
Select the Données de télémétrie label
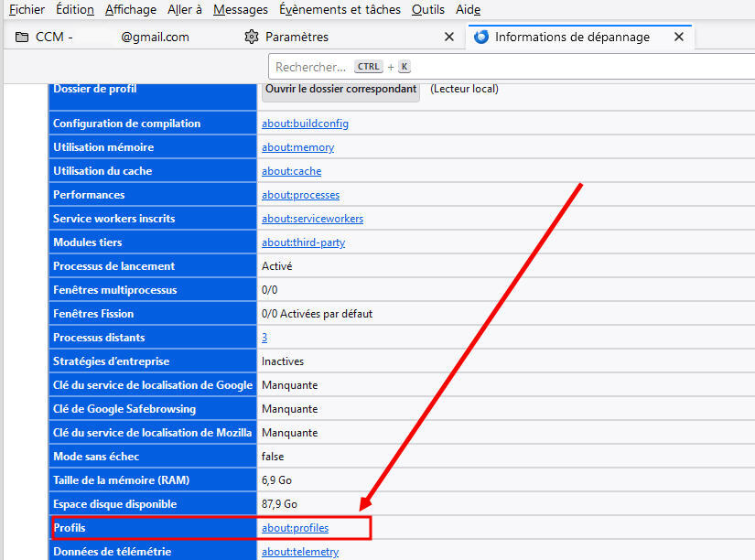(113, 552)
